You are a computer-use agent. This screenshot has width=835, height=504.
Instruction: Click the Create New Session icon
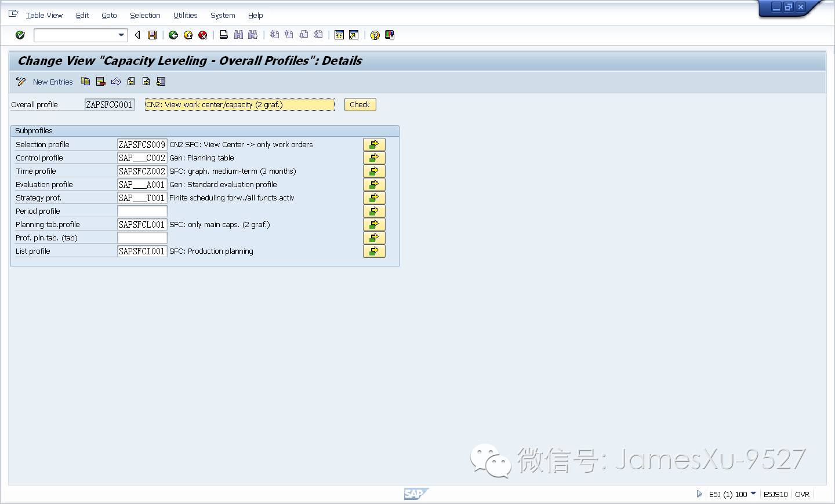[339, 35]
